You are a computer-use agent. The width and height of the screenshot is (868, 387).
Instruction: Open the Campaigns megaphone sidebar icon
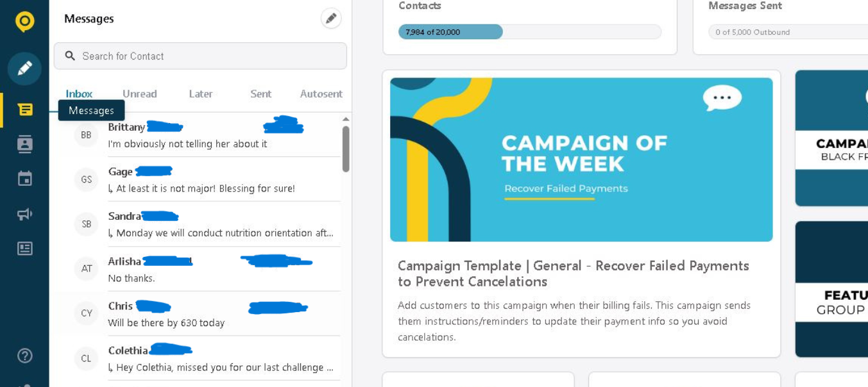[x=25, y=213]
